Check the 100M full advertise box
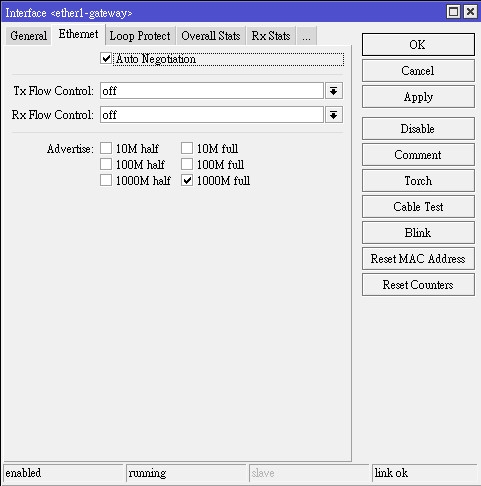This screenshot has height=486, width=481. [x=187, y=164]
